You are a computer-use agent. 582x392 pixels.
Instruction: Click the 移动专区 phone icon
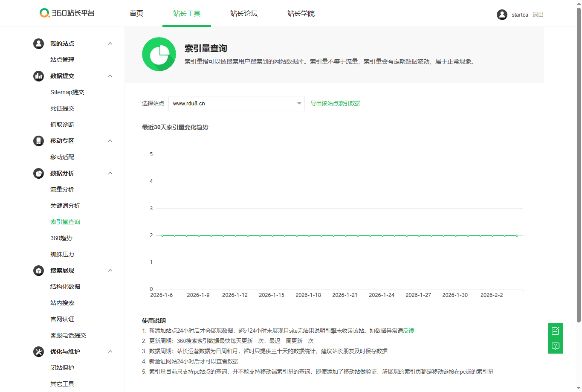(x=39, y=141)
